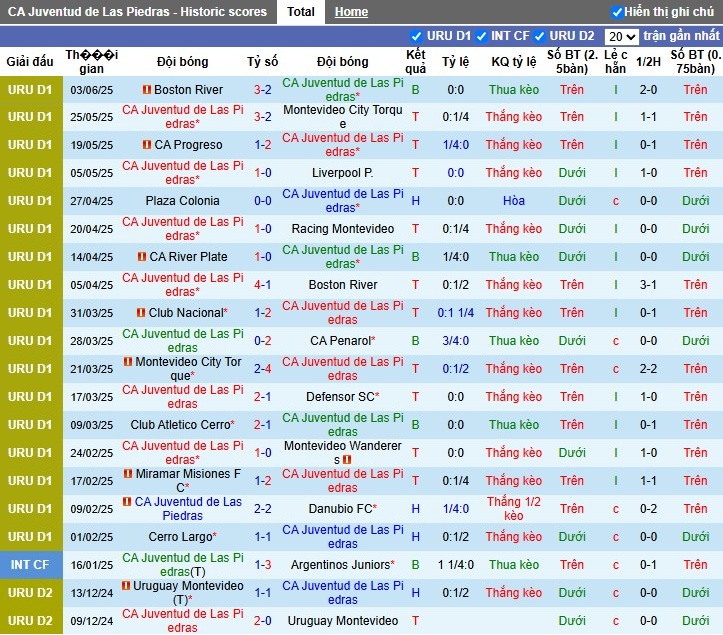The image size is (723, 635).
Task: Click the date 27/04/25
Action: pos(91,201)
